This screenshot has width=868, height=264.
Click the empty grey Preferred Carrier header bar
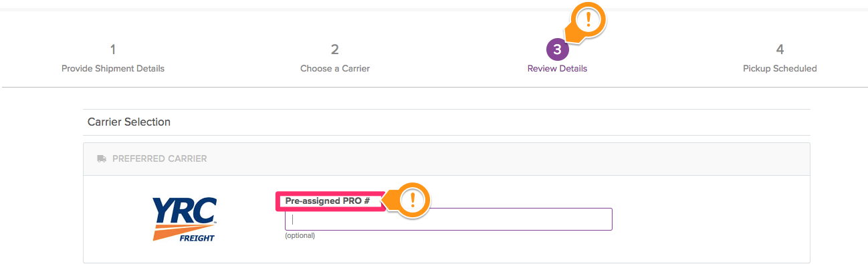[508, 159]
